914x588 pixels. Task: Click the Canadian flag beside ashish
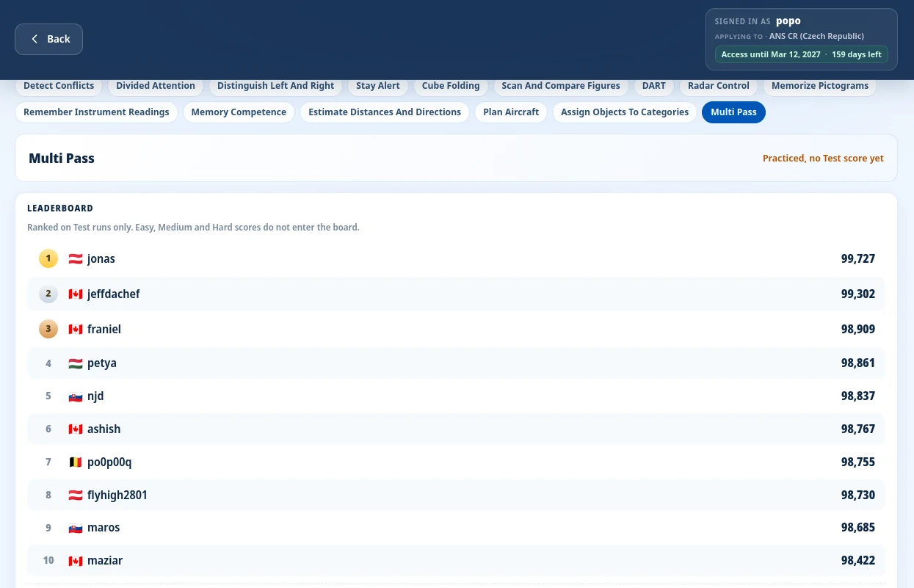76,429
